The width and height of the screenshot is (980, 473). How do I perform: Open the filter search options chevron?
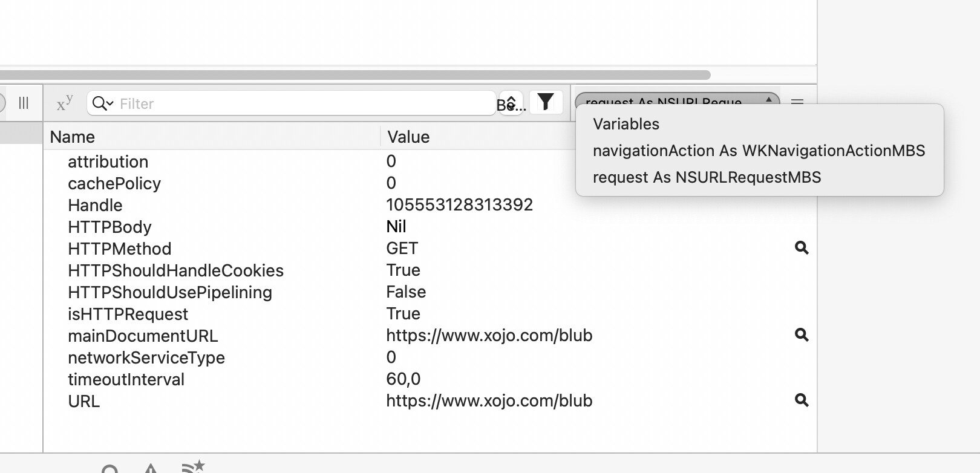[103, 103]
